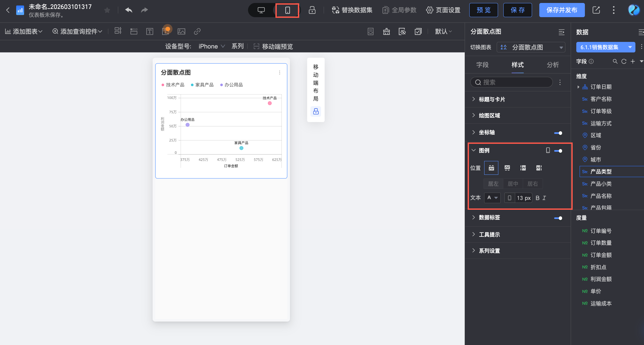Open the chart type switch dropdown
The width and height of the screenshot is (644, 345).
pyautogui.click(x=531, y=47)
